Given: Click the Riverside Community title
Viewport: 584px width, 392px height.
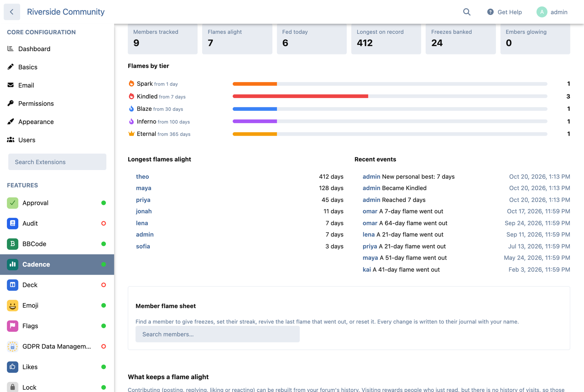Looking at the screenshot, I should [66, 12].
